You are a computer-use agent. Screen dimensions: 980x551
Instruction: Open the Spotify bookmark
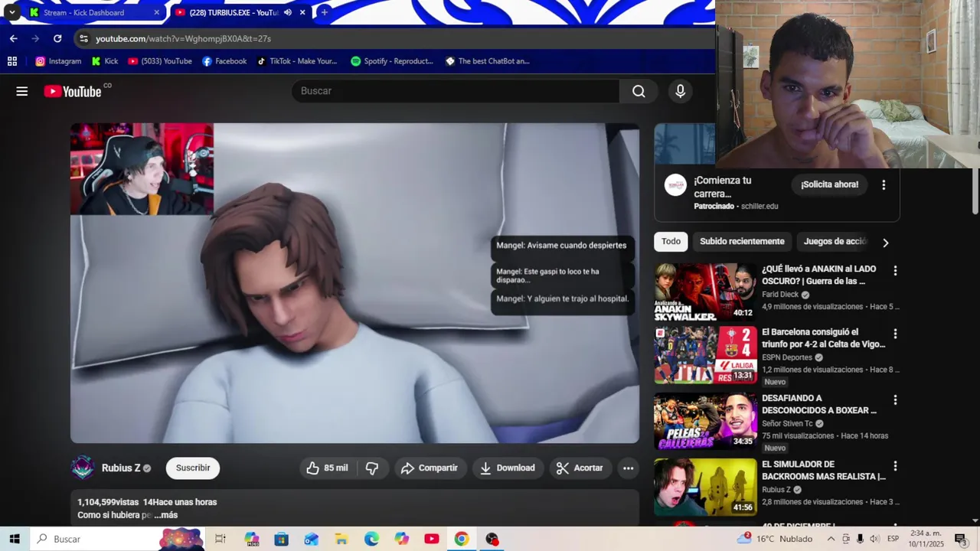coord(392,61)
